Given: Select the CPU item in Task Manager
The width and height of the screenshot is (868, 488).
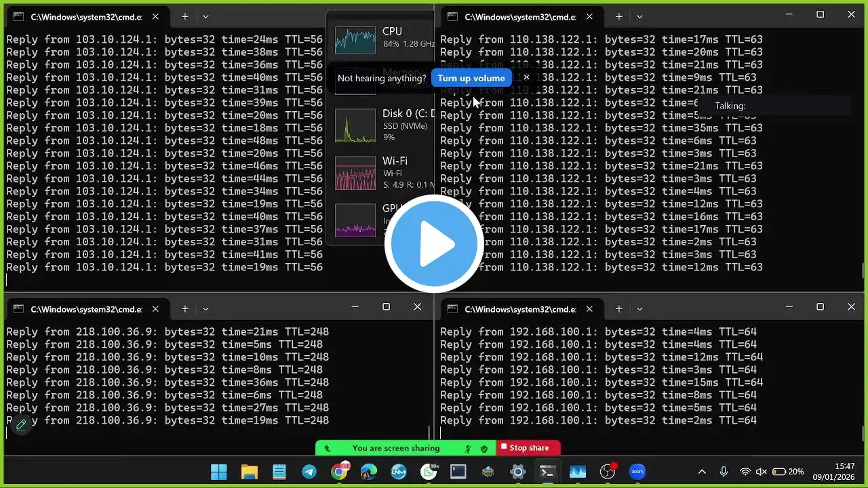Looking at the screenshot, I should tap(382, 39).
